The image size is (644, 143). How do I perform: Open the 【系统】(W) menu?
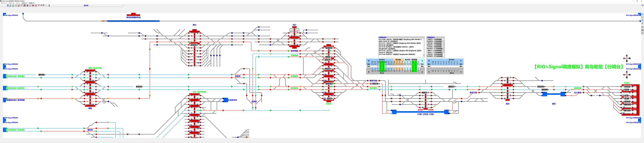pyautogui.click(x=4, y=3)
